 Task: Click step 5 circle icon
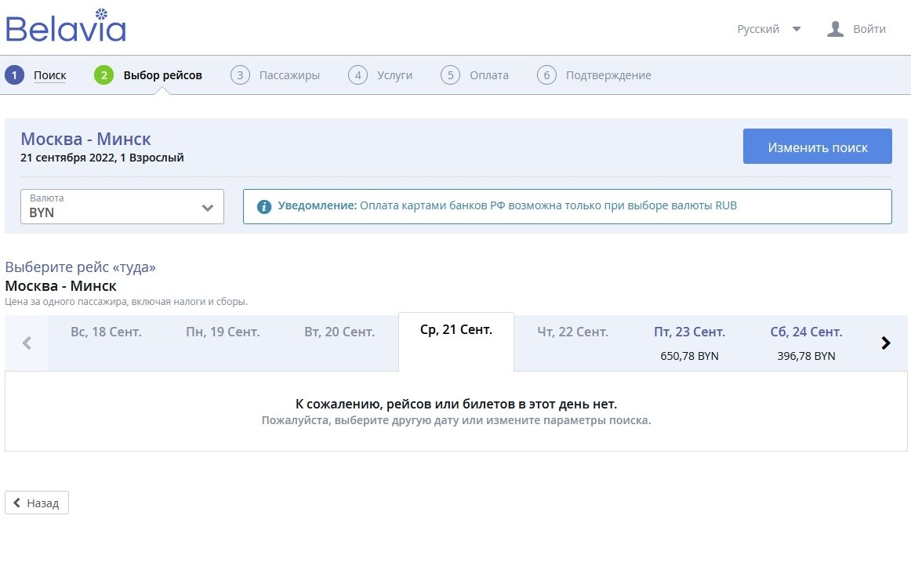[x=450, y=75]
